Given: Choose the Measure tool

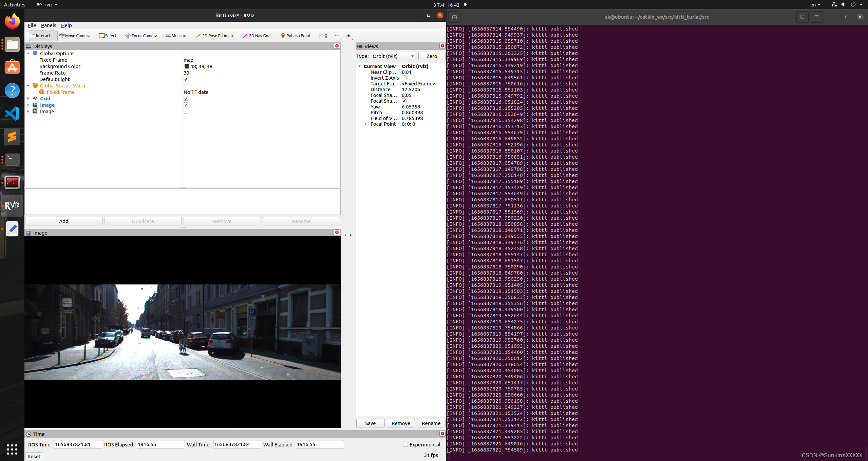Looking at the screenshot, I should [x=176, y=36].
